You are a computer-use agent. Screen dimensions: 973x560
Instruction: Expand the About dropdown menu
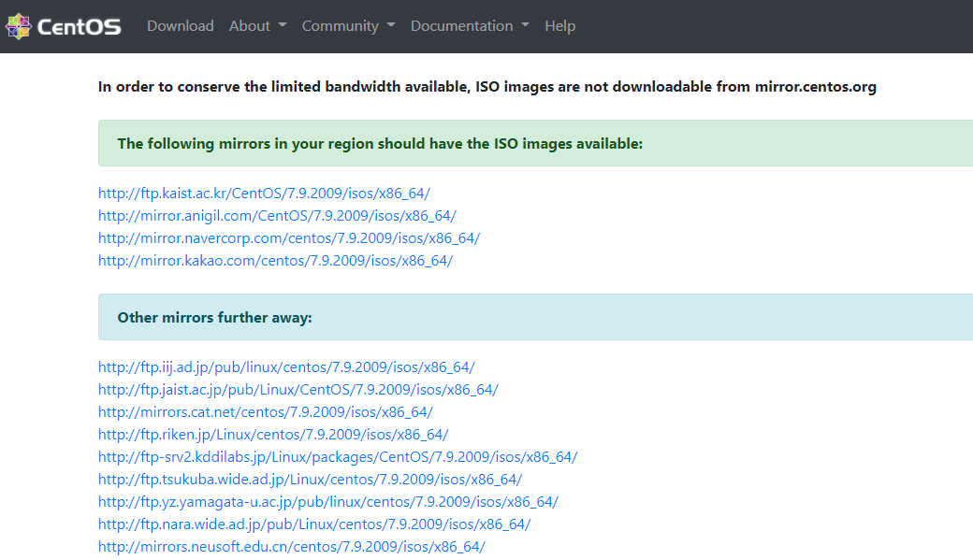click(257, 26)
